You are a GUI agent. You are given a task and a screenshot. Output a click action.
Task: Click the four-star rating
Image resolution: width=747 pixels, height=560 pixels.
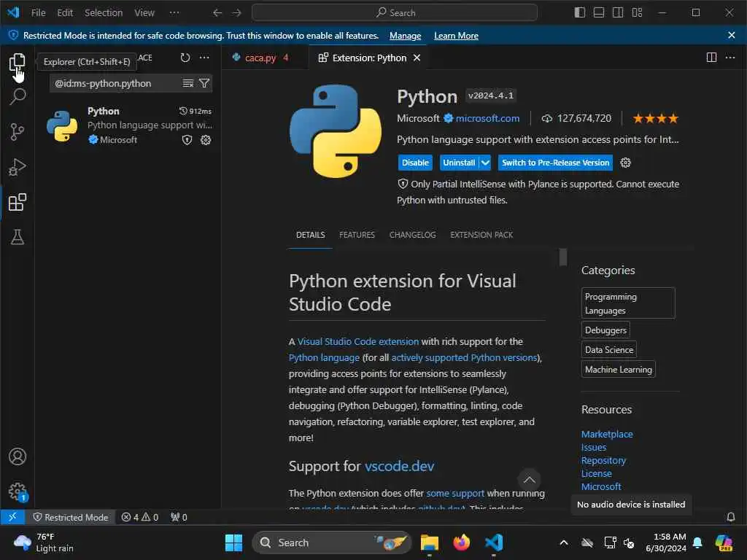point(656,119)
